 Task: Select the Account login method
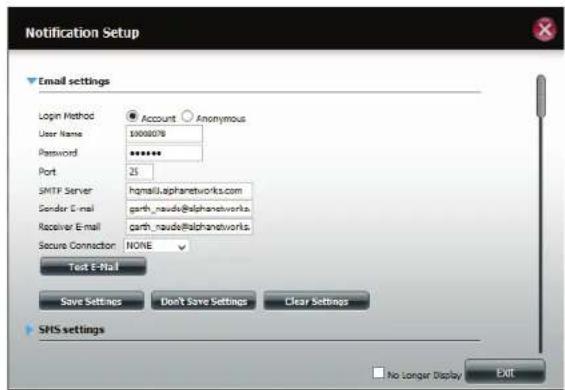(x=132, y=116)
